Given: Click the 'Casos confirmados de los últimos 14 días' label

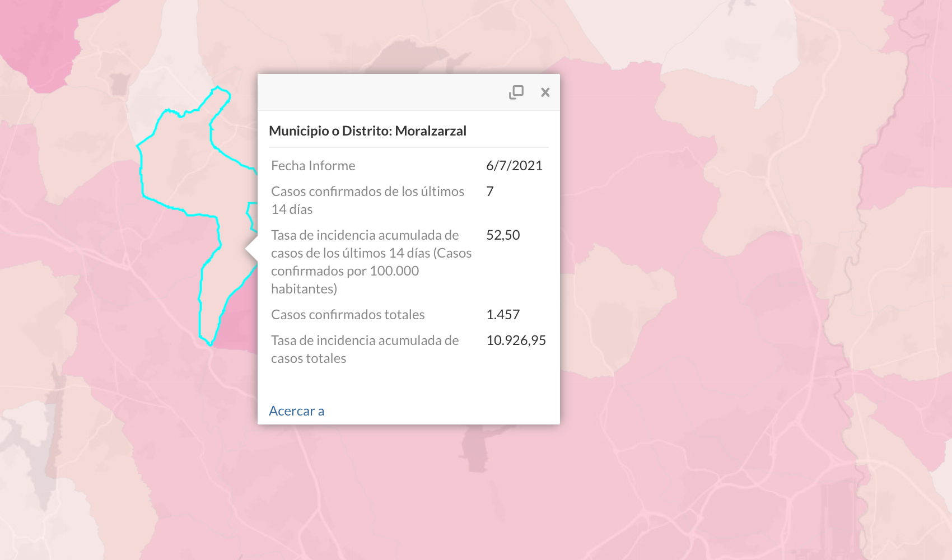Looking at the screenshot, I should pyautogui.click(x=368, y=200).
